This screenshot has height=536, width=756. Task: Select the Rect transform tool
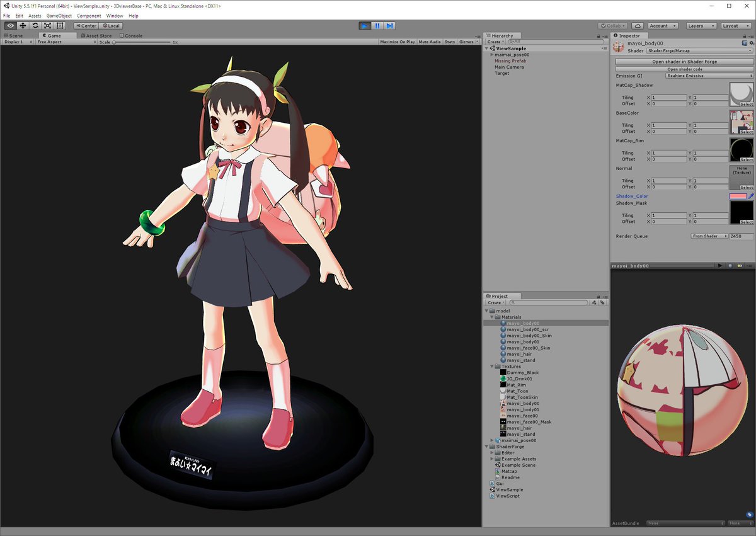60,26
